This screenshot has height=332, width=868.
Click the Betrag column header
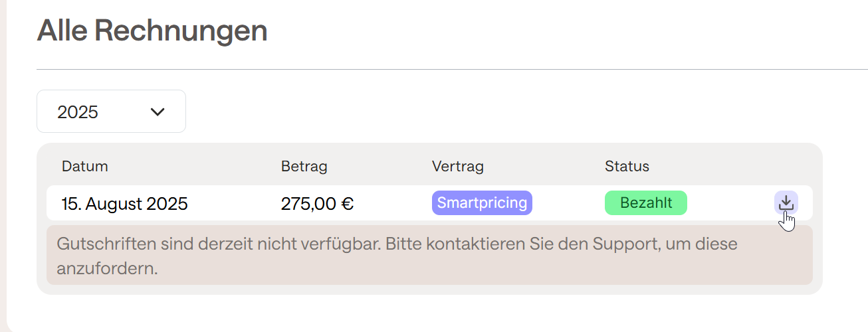tap(304, 166)
